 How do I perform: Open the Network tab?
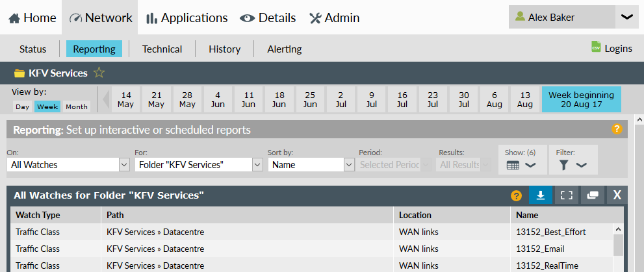pyautogui.click(x=100, y=18)
